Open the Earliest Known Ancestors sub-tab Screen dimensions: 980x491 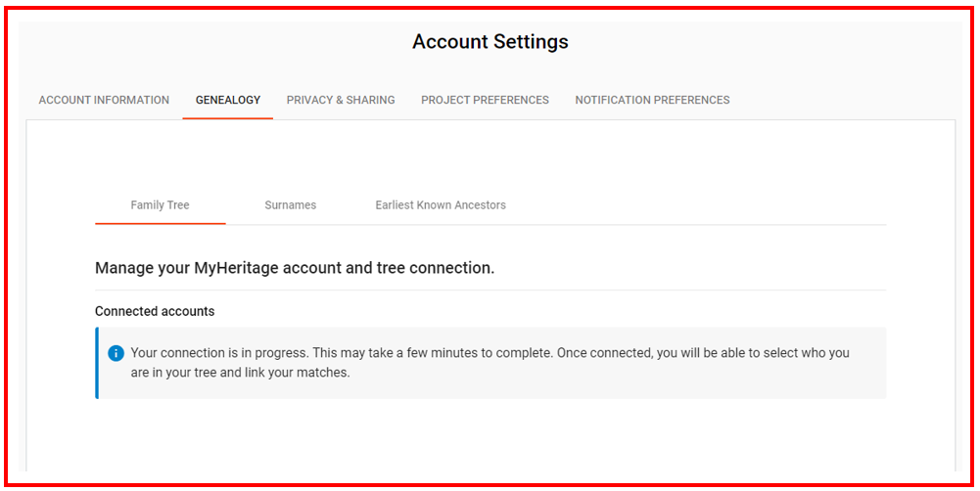point(441,205)
